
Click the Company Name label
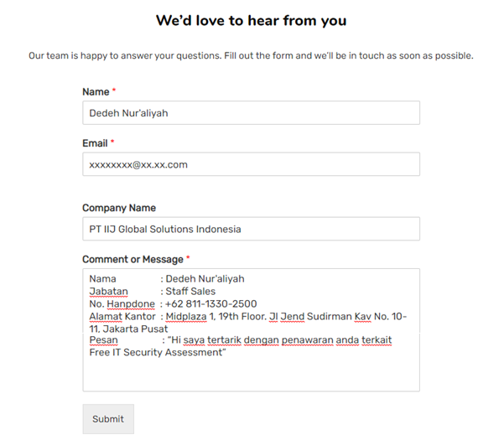point(119,208)
